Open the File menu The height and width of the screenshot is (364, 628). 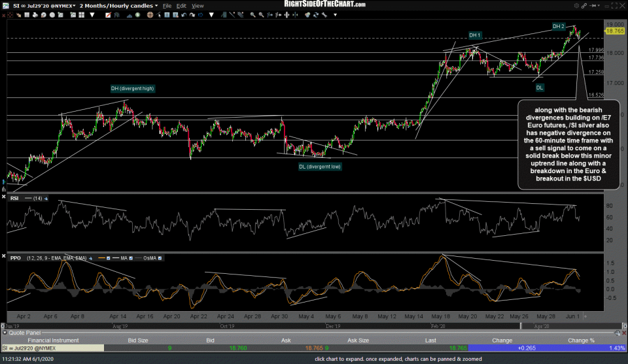coord(168,5)
